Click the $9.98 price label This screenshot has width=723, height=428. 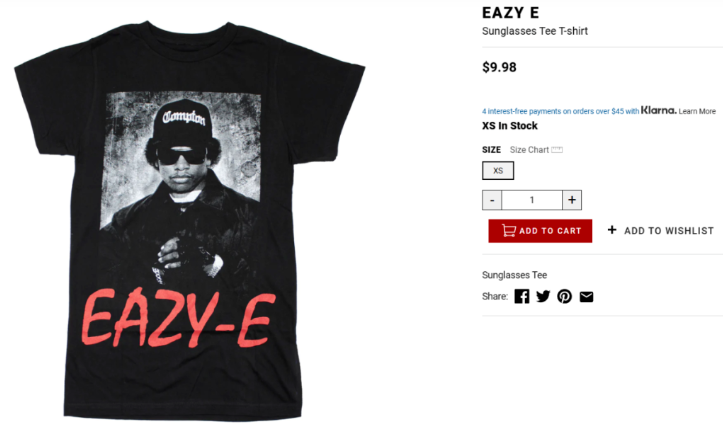[x=499, y=67]
